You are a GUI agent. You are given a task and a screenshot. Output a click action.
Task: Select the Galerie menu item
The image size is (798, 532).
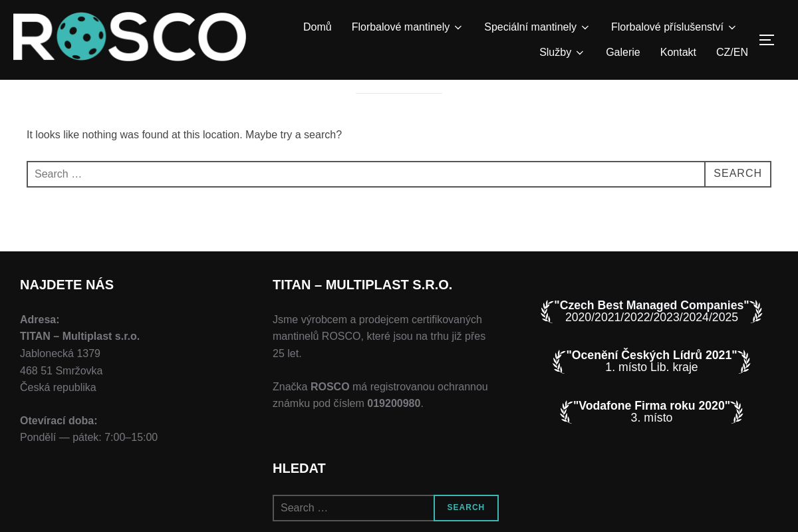tap(622, 52)
